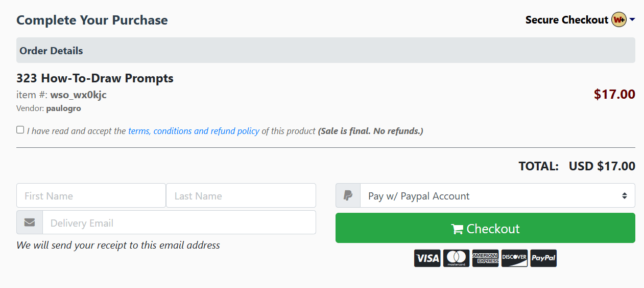Screen dimensions: 644x288
Task: Expand the Secure Checkout dropdown arrow
Action: [x=632, y=20]
